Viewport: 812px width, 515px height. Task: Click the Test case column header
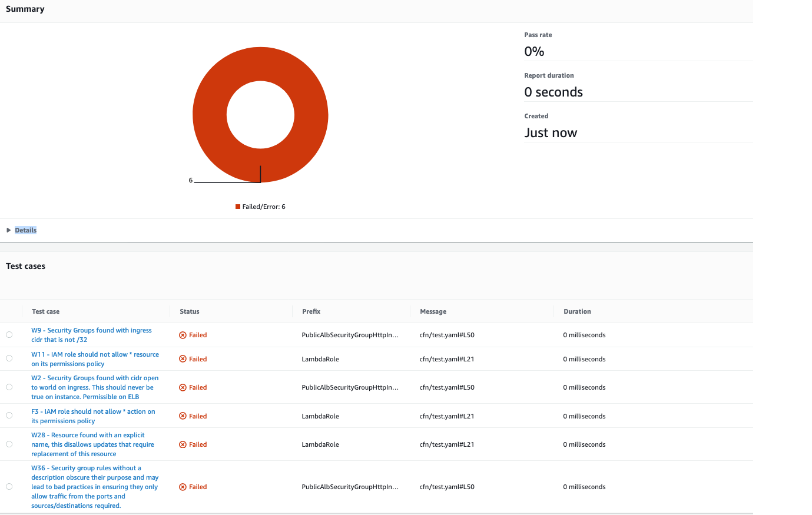[x=45, y=311]
